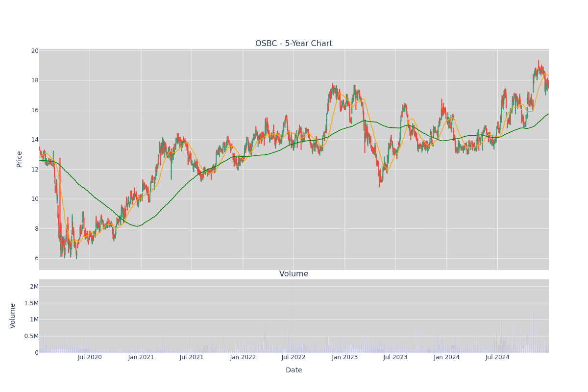Click the Jul 2021 date tick
Image resolution: width=588 pixels, height=392 pixels.
192,357
